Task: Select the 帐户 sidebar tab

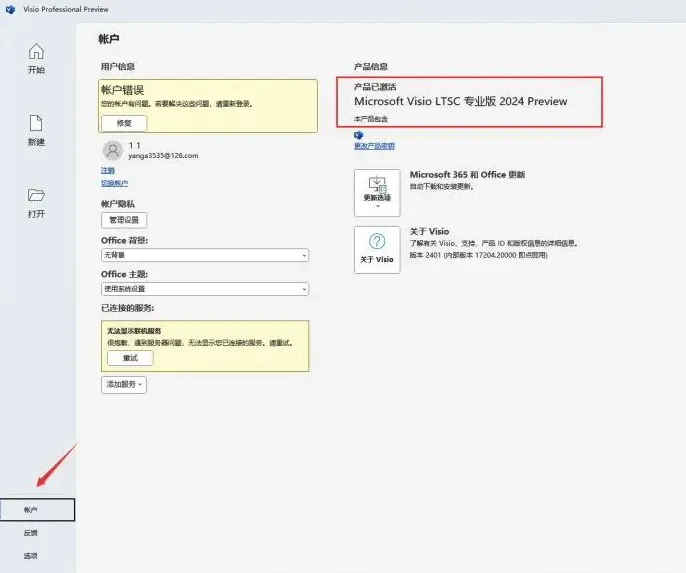Action: pyautogui.click(x=37, y=510)
